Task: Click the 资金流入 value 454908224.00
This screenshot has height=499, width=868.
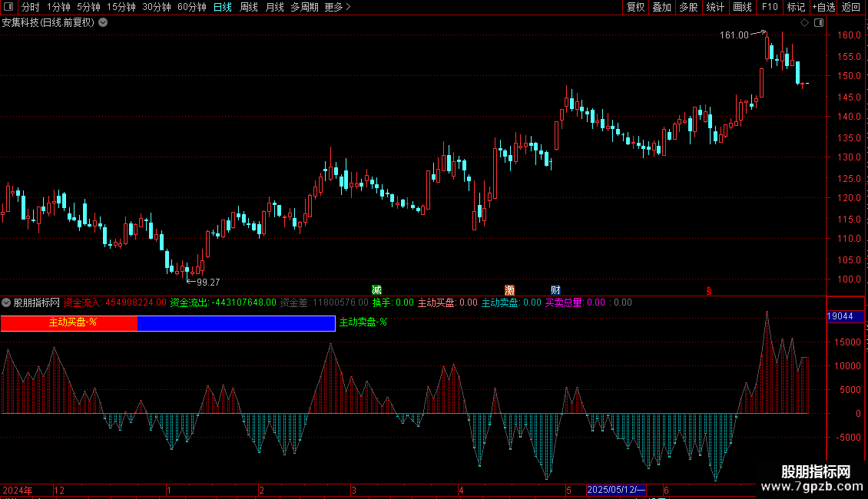Action: pos(136,302)
